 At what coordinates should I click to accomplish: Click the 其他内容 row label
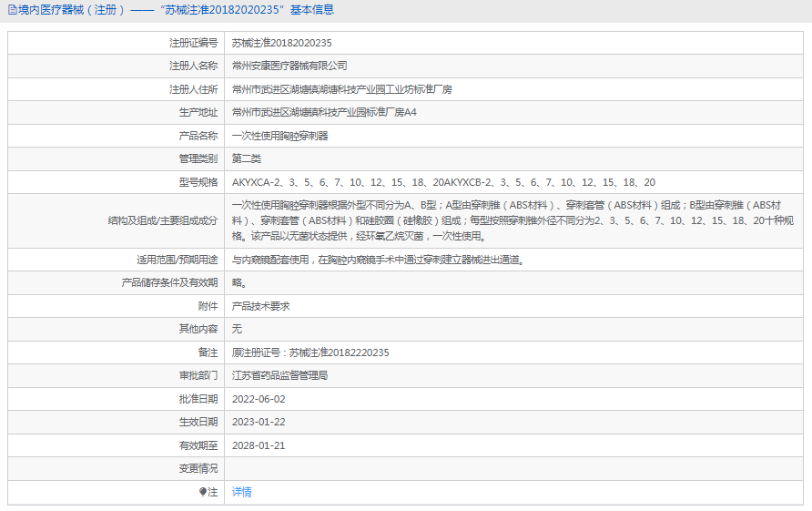198,329
